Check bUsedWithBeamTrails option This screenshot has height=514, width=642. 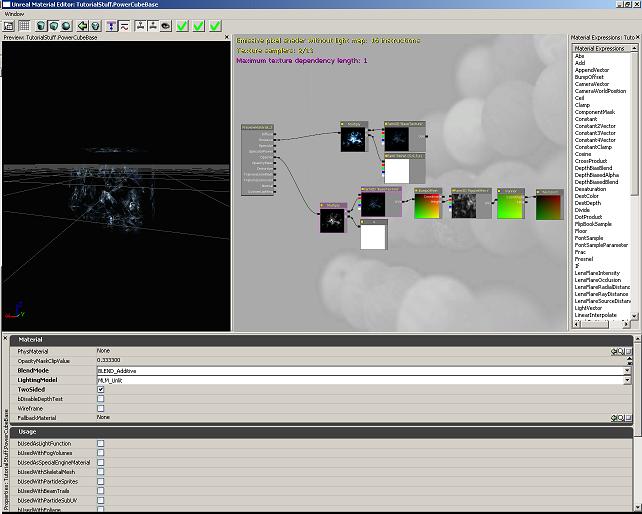101,491
